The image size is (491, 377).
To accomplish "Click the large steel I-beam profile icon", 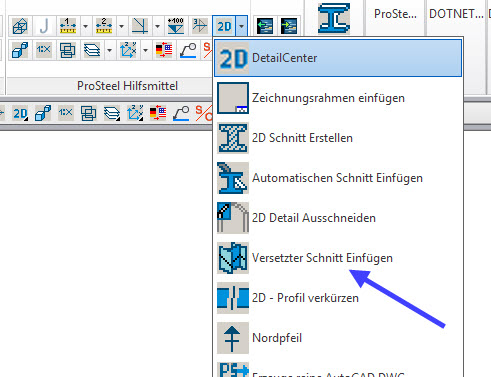I will click(334, 19).
